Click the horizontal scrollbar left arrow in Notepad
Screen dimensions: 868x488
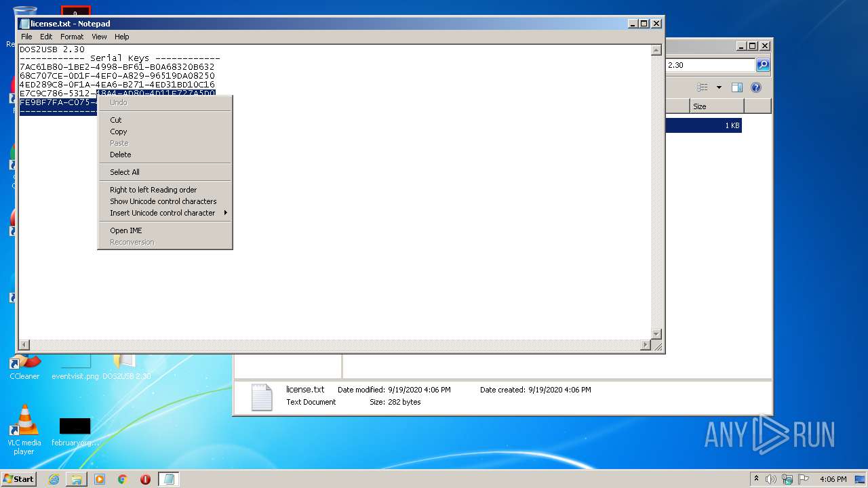click(x=24, y=345)
